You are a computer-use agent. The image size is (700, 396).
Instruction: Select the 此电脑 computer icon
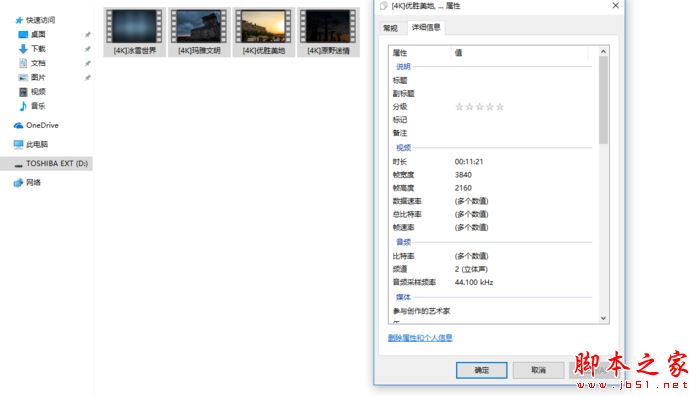click(x=18, y=144)
